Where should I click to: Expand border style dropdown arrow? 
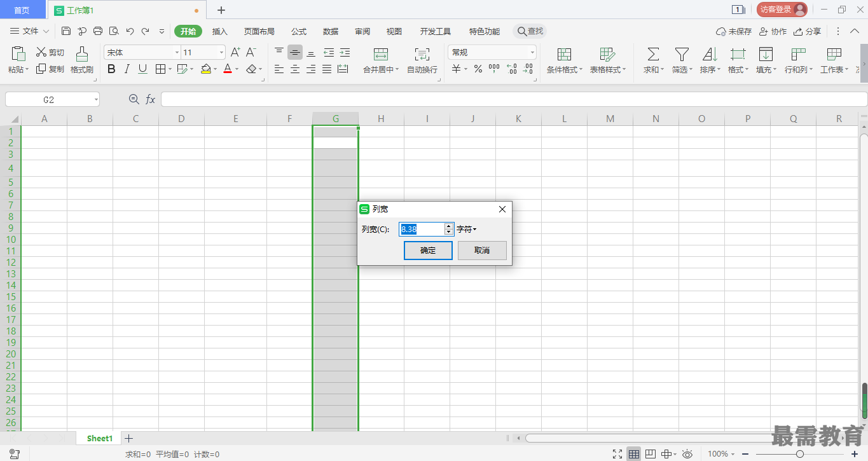click(169, 69)
